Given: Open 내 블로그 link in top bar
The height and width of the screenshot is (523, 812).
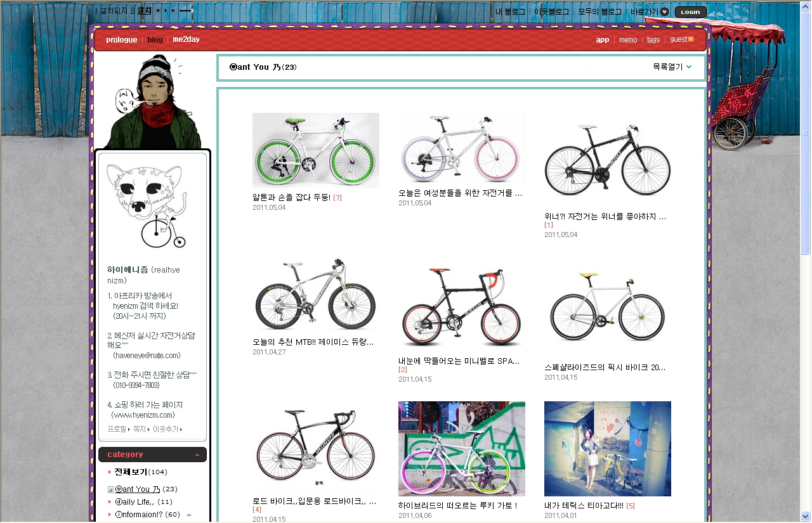Looking at the screenshot, I should coord(511,11).
